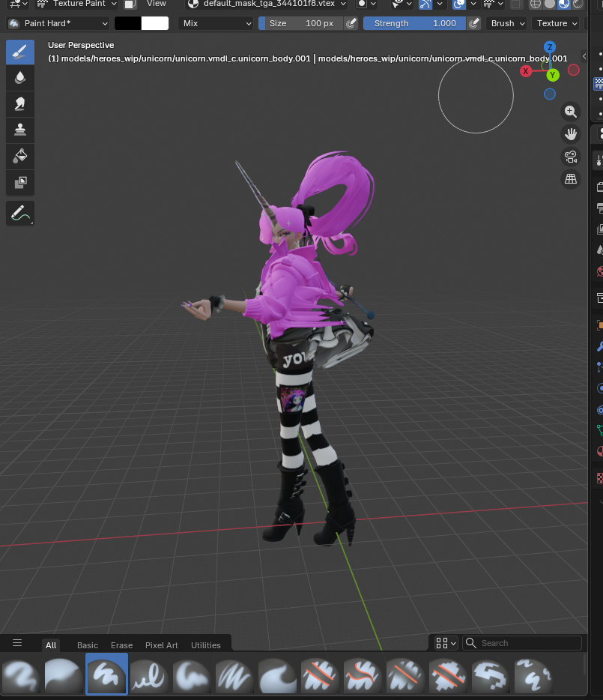Click the hand pan view icon
This screenshot has width=603, height=700.
coord(571,134)
